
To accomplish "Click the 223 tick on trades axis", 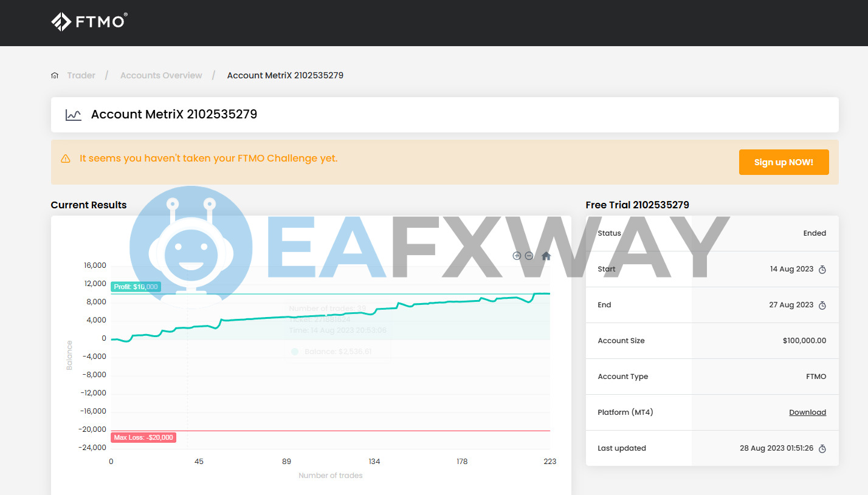I will click(x=549, y=462).
